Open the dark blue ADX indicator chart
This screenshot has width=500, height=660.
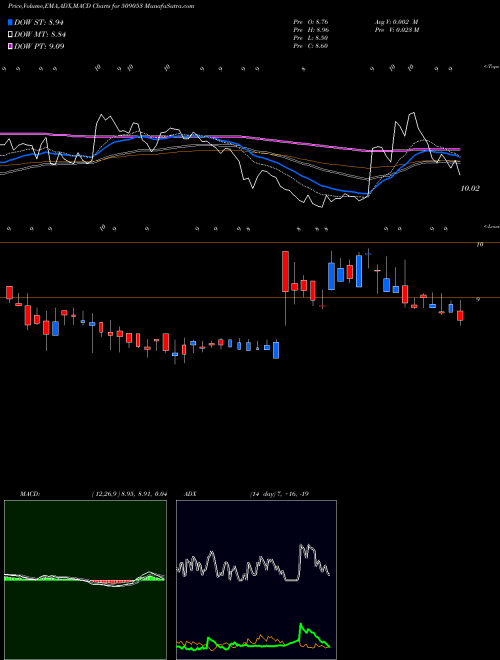256,580
